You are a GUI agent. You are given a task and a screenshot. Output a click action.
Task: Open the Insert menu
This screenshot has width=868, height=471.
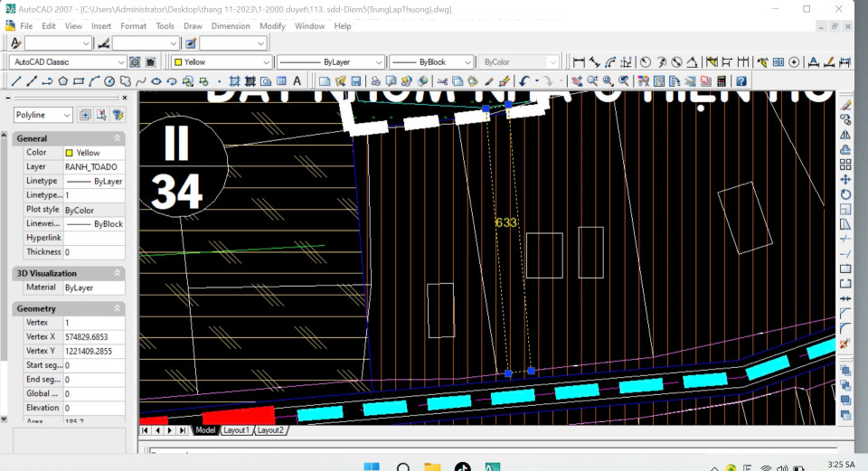point(101,26)
